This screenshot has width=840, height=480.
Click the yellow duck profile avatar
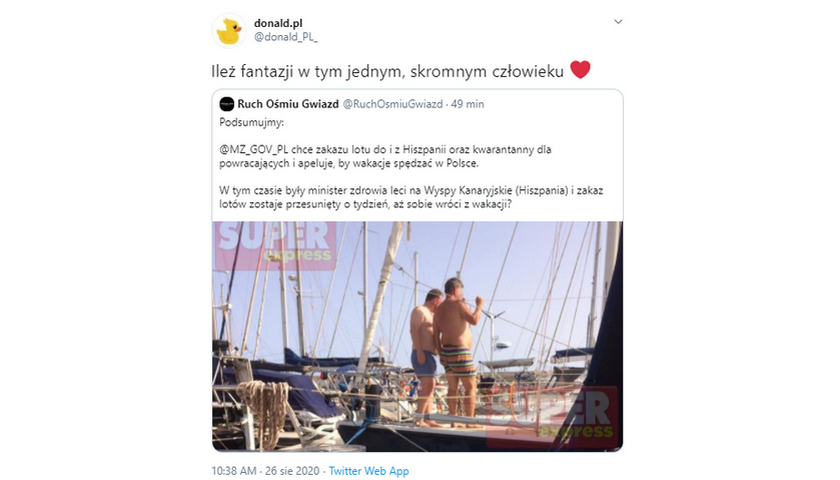tap(229, 31)
